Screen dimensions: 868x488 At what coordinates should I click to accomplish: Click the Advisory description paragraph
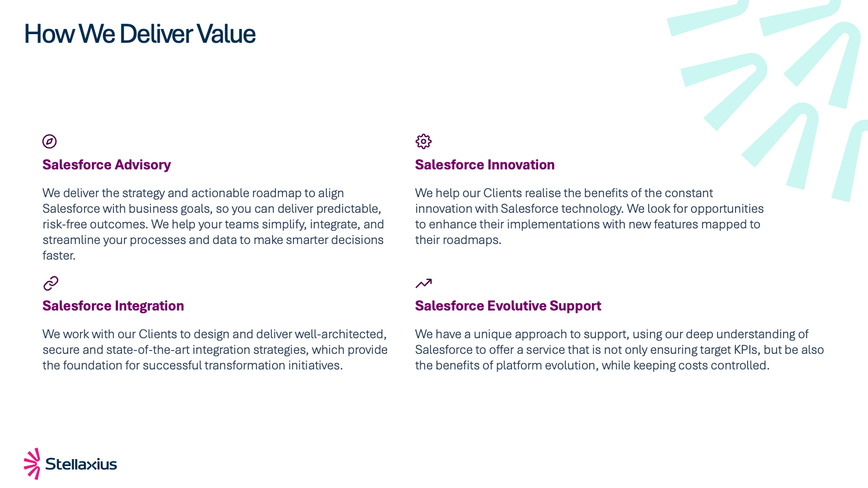tap(213, 224)
